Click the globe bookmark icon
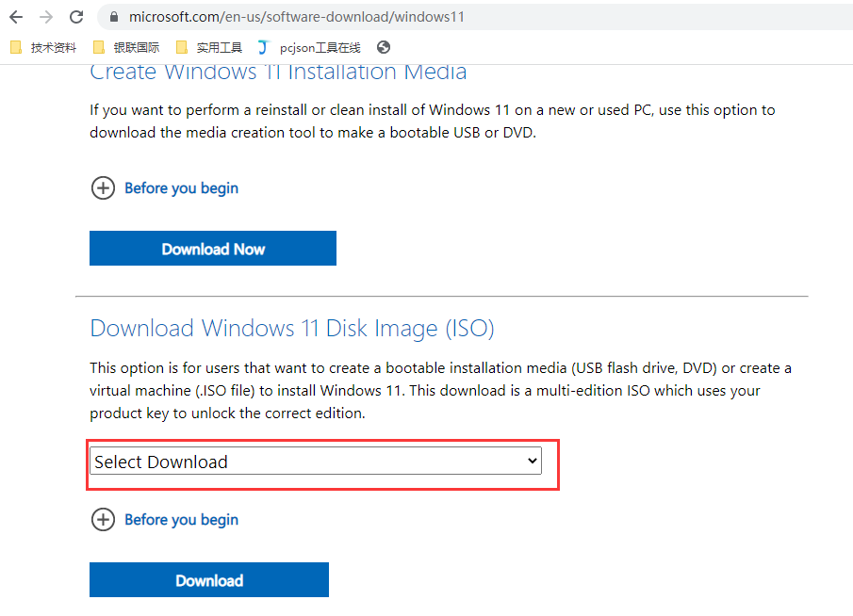 coord(384,47)
